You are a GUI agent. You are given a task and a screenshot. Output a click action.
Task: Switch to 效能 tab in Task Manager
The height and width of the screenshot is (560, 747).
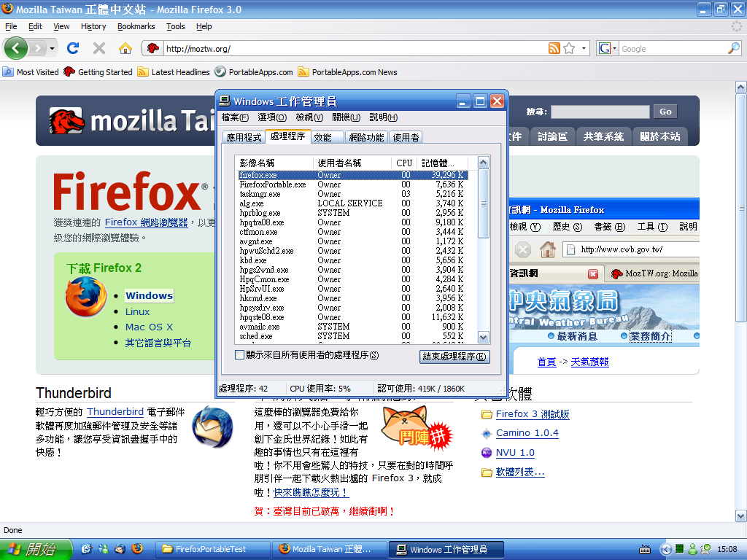328,137
